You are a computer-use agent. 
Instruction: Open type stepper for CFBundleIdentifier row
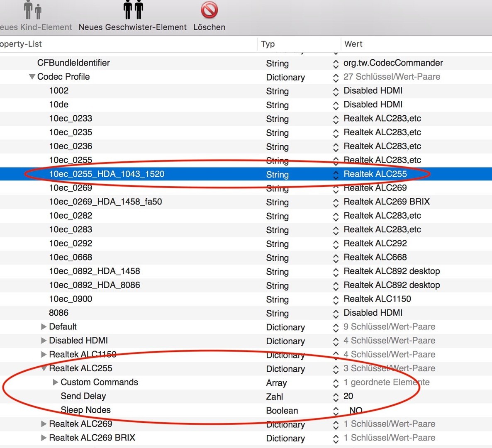coord(336,64)
